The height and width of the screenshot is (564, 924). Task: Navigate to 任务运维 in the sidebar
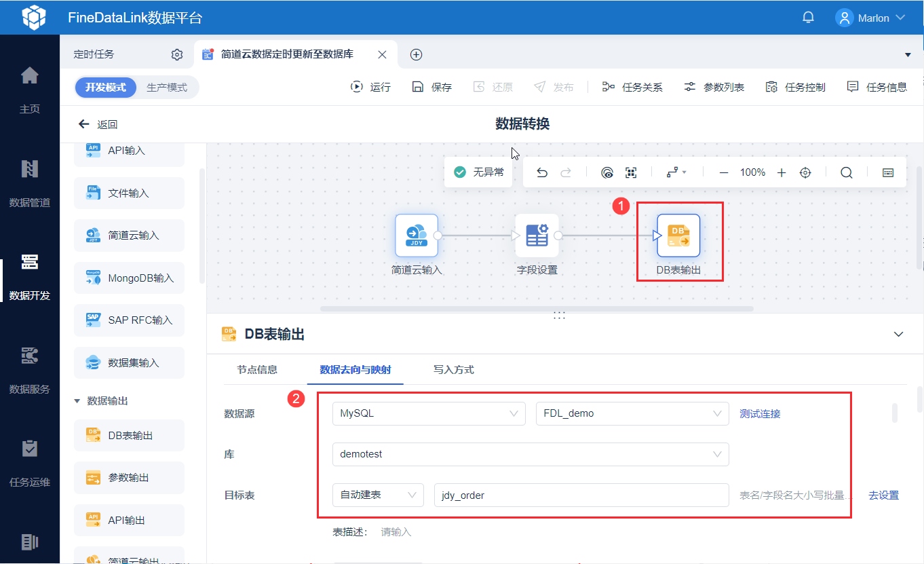(x=30, y=463)
